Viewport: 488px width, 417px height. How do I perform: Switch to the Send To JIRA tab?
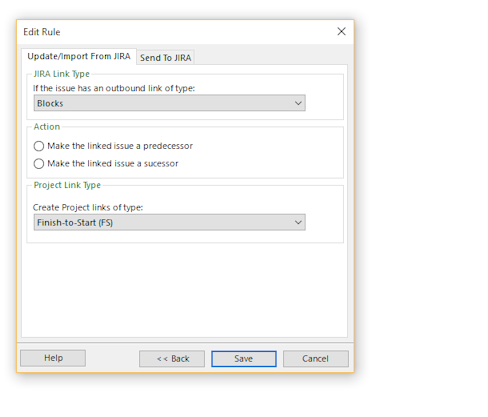tap(165, 58)
